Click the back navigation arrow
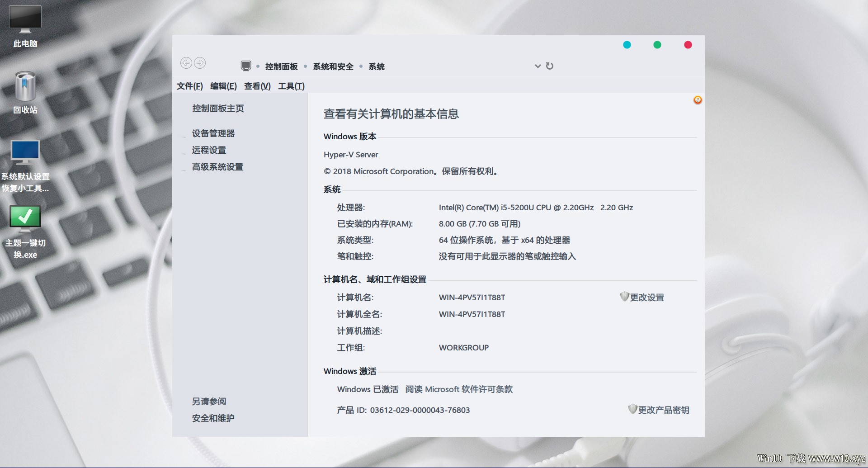868x468 pixels. coord(186,63)
